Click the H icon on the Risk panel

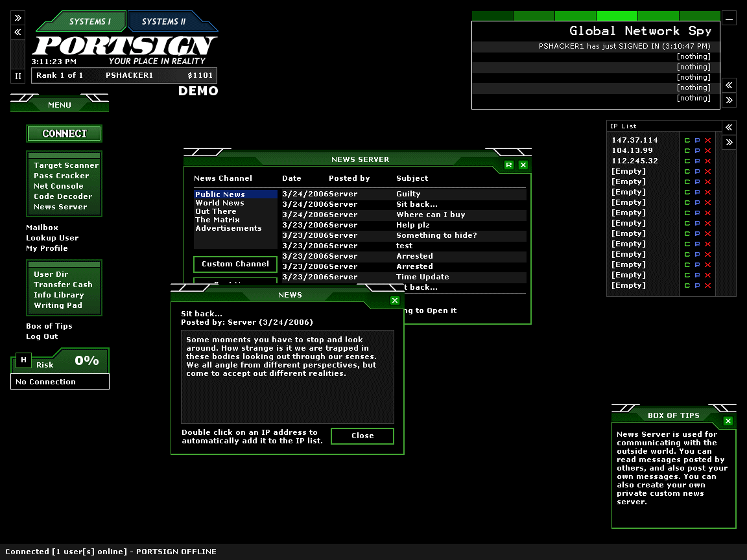point(23,360)
